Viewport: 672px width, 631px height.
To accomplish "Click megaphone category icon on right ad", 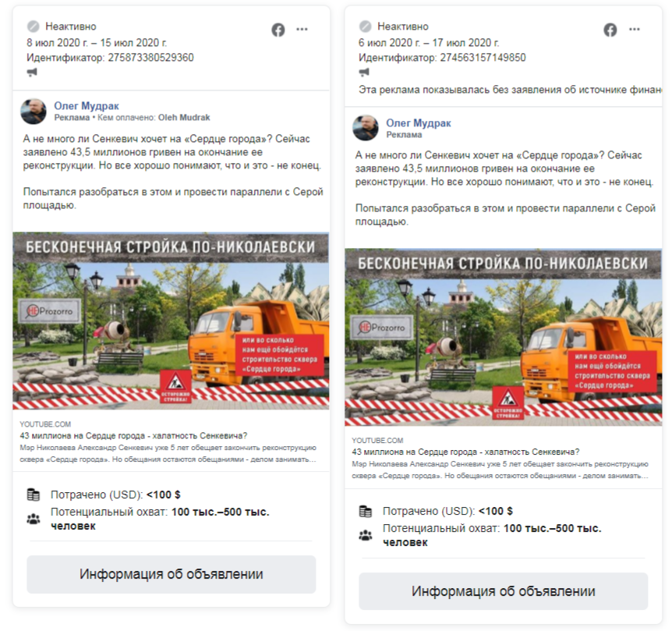I will coord(364,73).
